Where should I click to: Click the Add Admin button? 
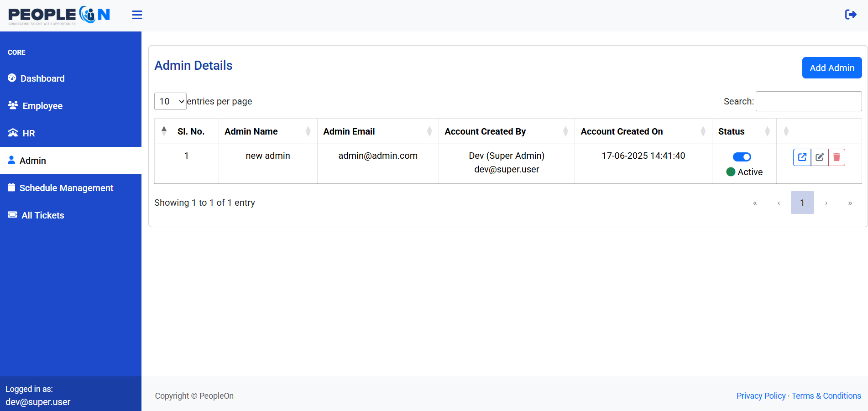tap(831, 68)
